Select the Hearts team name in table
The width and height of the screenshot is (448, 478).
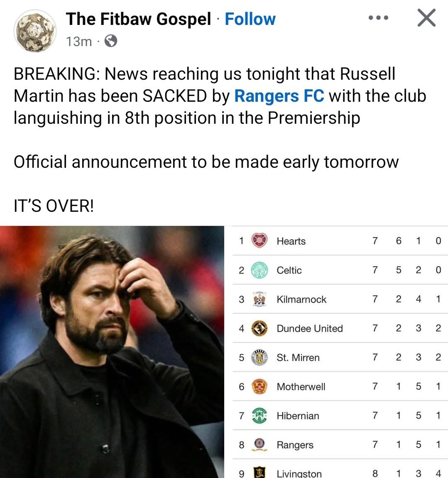click(x=291, y=241)
